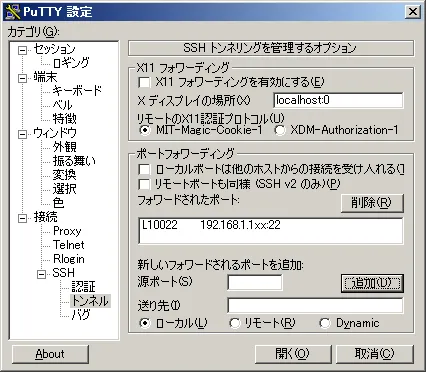The image size is (426, 372).
Task: Choose the リモート(R) radio button
Action: 234,323
